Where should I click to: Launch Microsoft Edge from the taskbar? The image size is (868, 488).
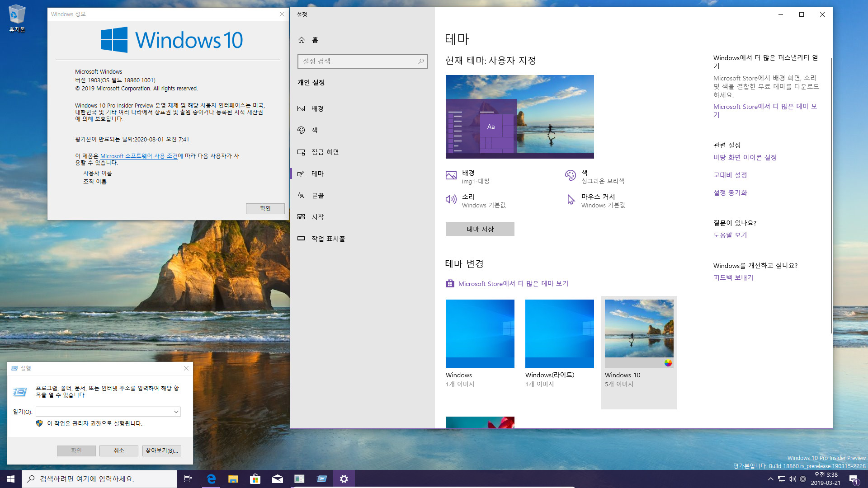click(211, 479)
